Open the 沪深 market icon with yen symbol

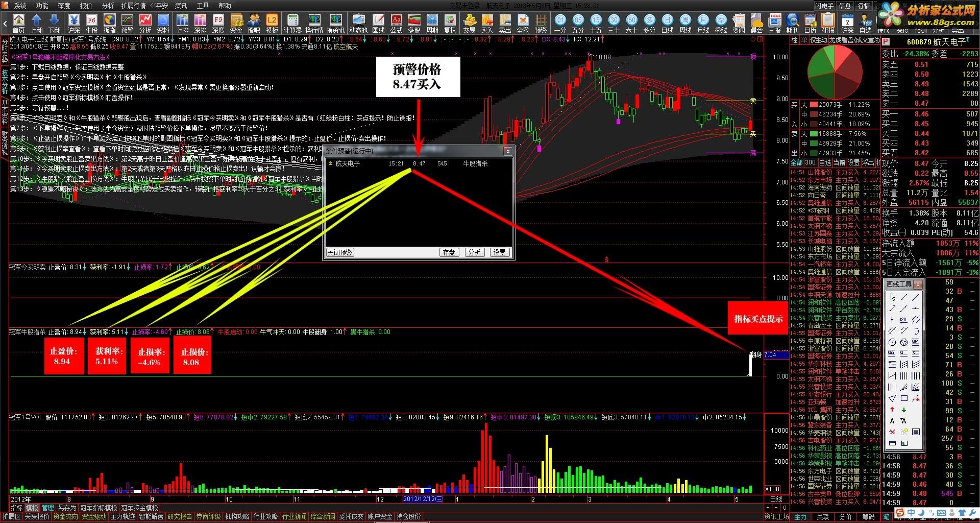74,23
